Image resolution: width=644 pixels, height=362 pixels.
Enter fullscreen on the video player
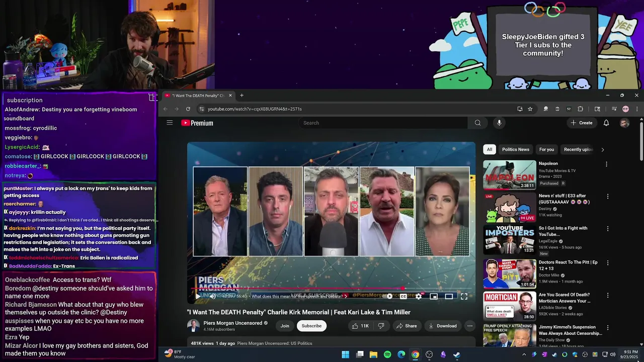(464, 296)
